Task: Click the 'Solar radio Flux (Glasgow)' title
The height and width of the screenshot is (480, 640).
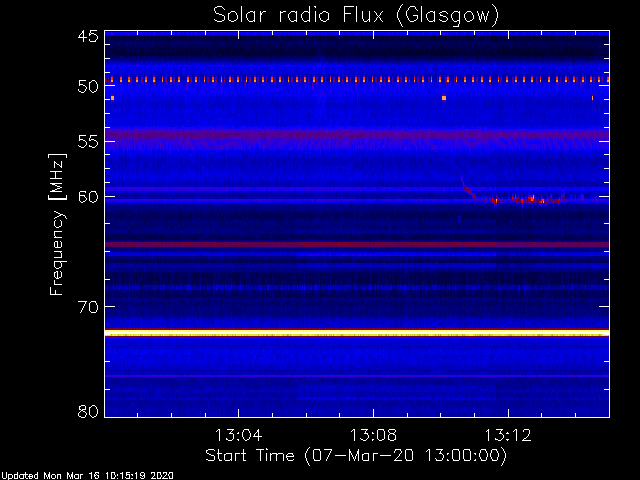Action: 356,16
